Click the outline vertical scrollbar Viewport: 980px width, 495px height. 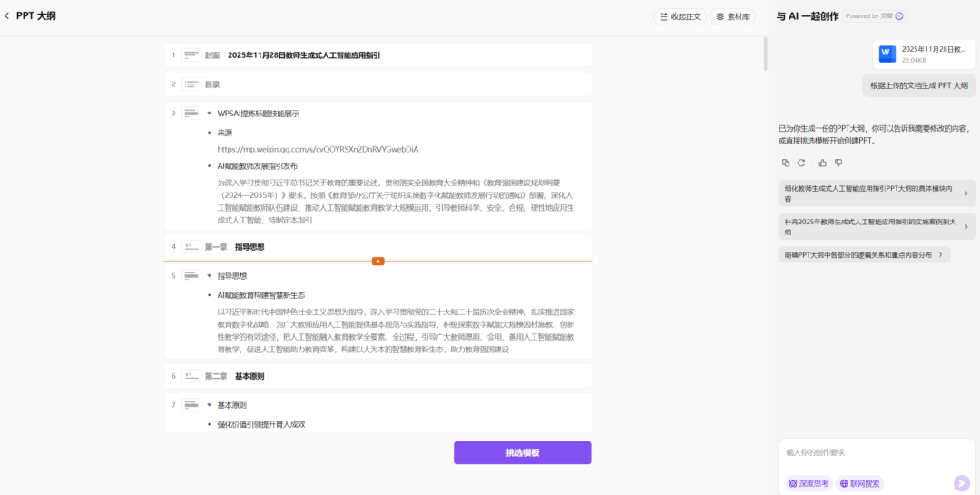766,54
